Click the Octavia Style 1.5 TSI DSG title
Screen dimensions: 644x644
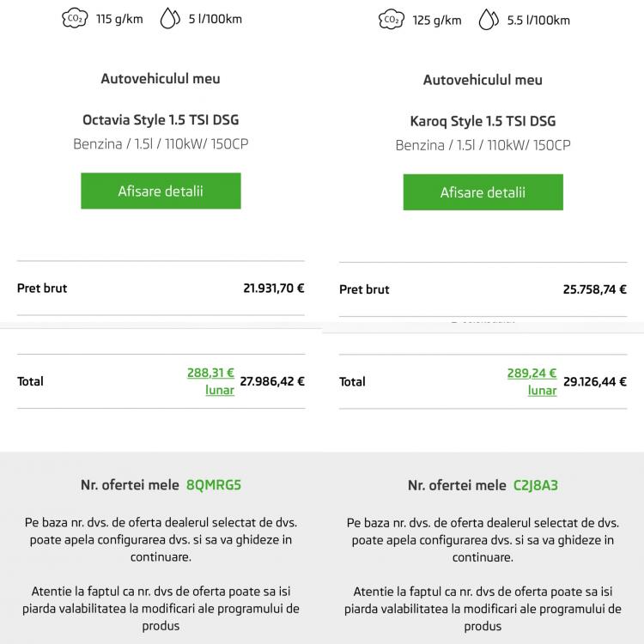[x=161, y=119]
